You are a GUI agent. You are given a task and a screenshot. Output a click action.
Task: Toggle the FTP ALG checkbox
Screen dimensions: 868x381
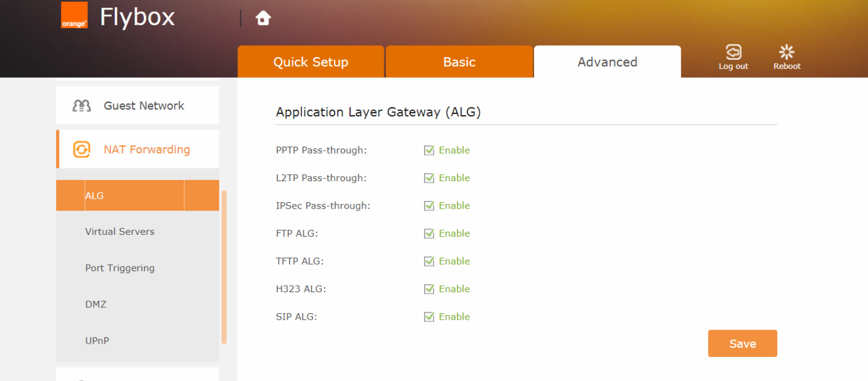click(x=429, y=234)
